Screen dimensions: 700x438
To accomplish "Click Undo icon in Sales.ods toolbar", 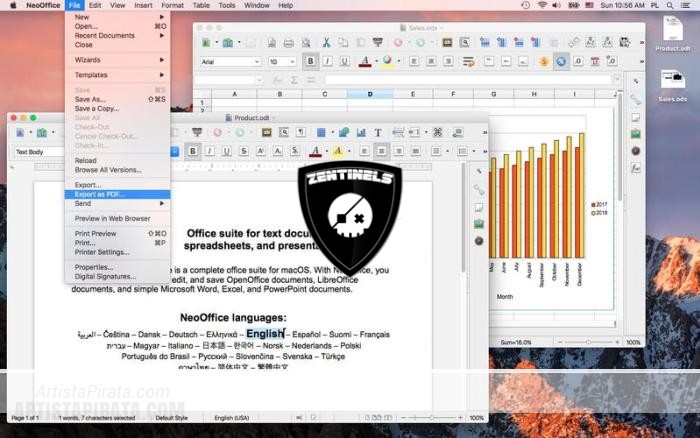I will tap(398, 42).
